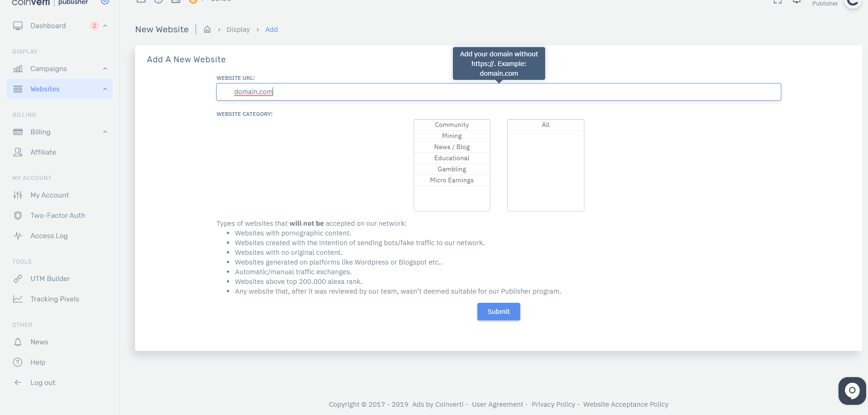Click the Help question mark icon

click(18, 362)
